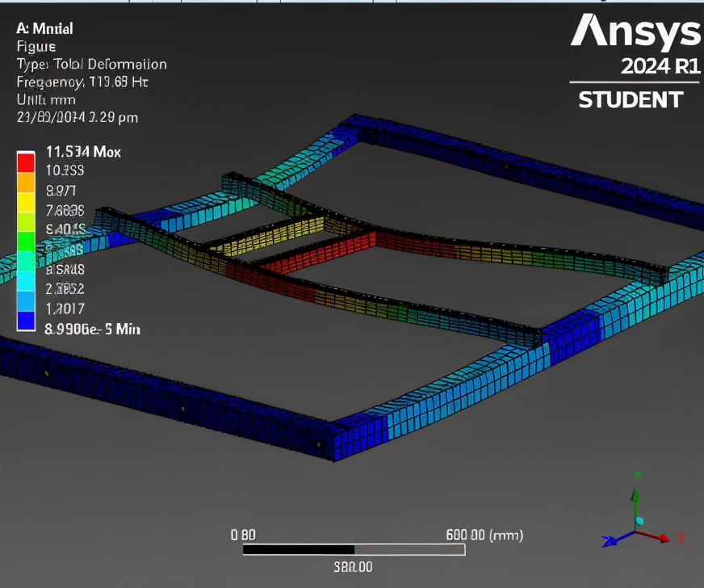
Task: Click the blue Z axis arrow on triad
Action: click(x=612, y=540)
